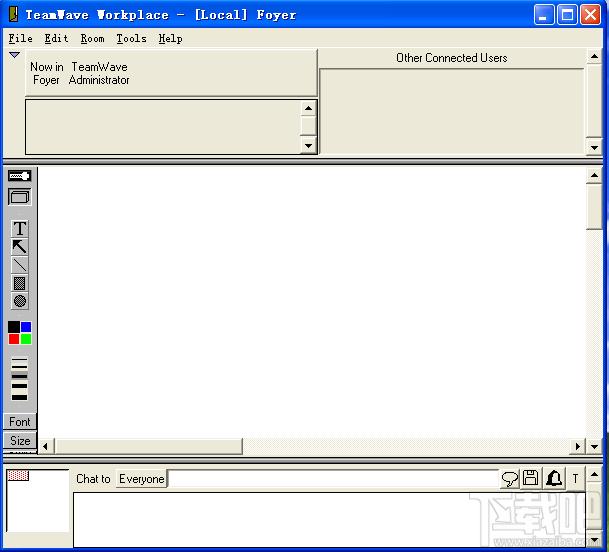Click the marker pen icon at toolbar top
Screen dimensions: 609x552
pyautogui.click(x=19, y=176)
